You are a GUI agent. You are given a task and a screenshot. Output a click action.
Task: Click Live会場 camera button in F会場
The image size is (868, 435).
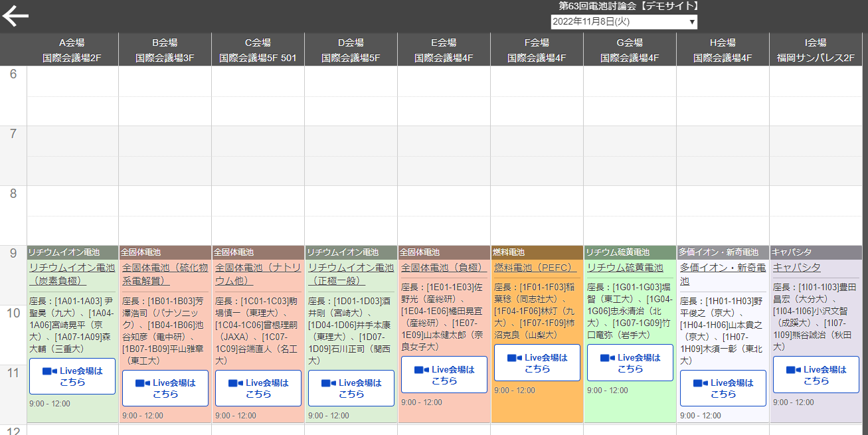click(537, 363)
